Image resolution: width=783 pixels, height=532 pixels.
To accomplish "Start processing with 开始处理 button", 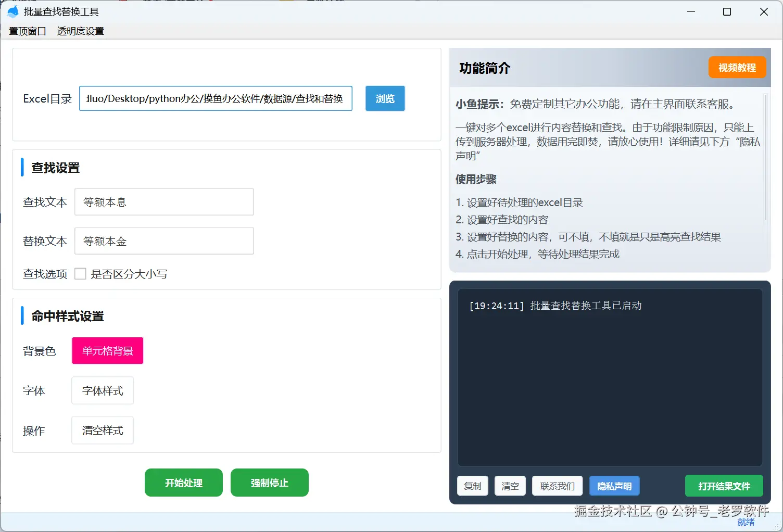I will pos(184,483).
